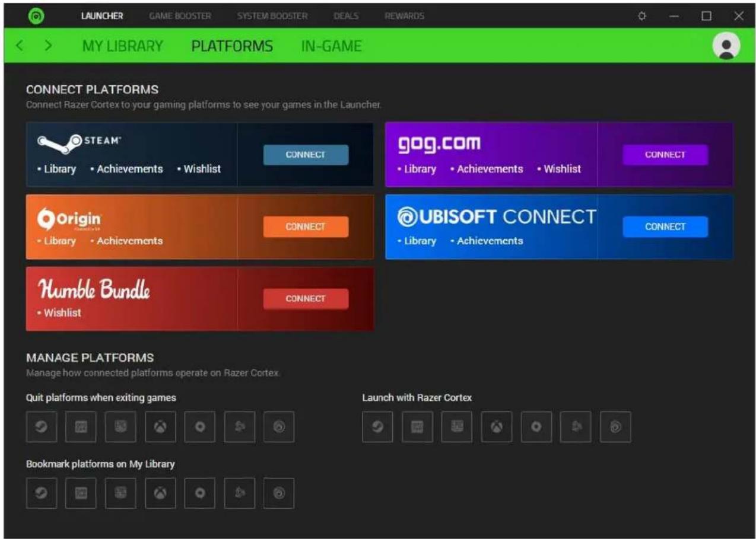Screen dimensions: 756x539
Task: Enable Ubisoft under Launch with Razer Cortex
Action: pyautogui.click(x=616, y=427)
